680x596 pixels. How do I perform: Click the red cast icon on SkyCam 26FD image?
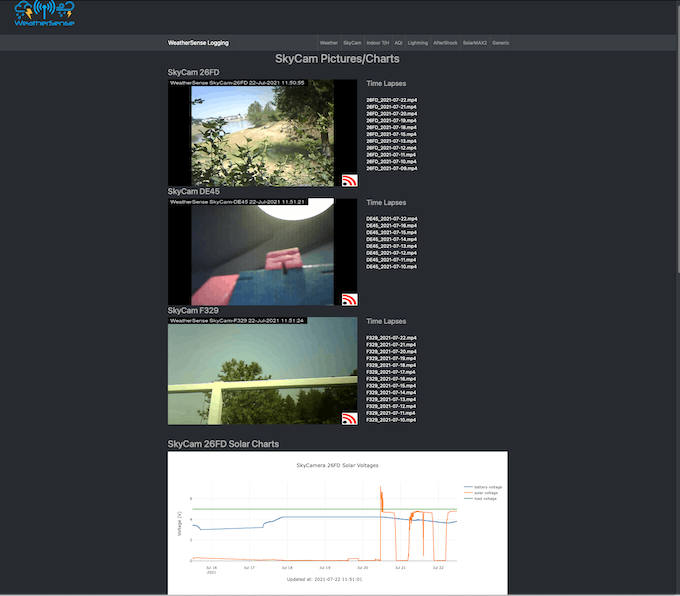(x=350, y=180)
